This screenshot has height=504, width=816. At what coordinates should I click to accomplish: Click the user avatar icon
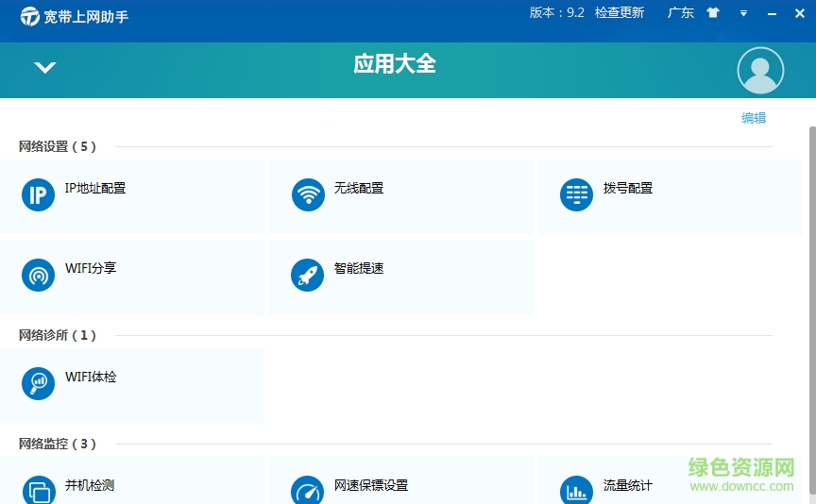point(760,70)
